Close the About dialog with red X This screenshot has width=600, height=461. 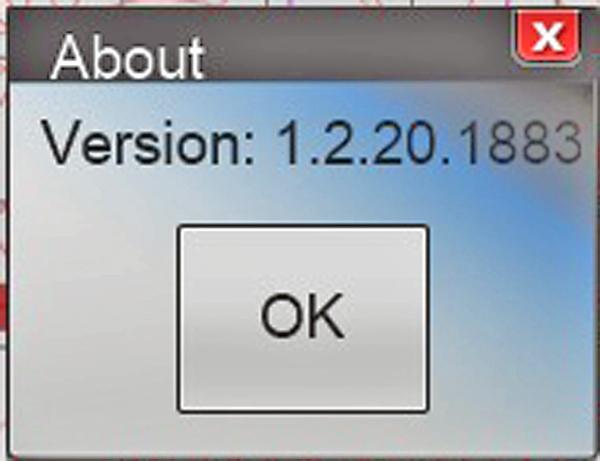(547, 37)
